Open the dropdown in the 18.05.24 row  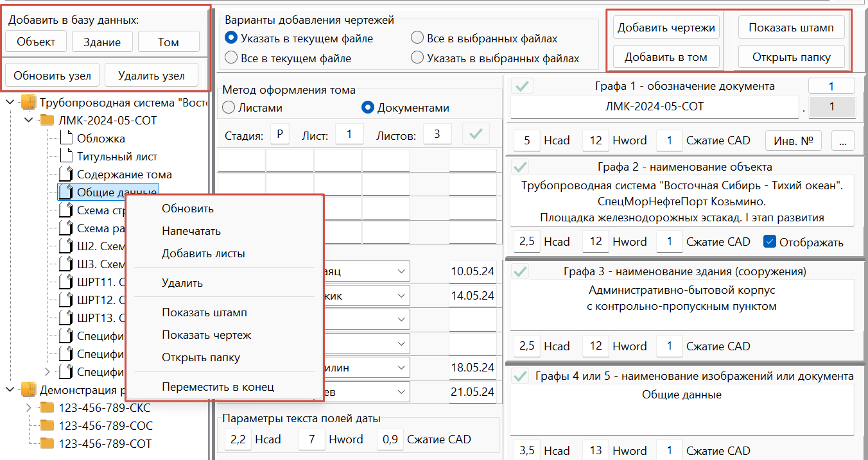pyautogui.click(x=401, y=368)
